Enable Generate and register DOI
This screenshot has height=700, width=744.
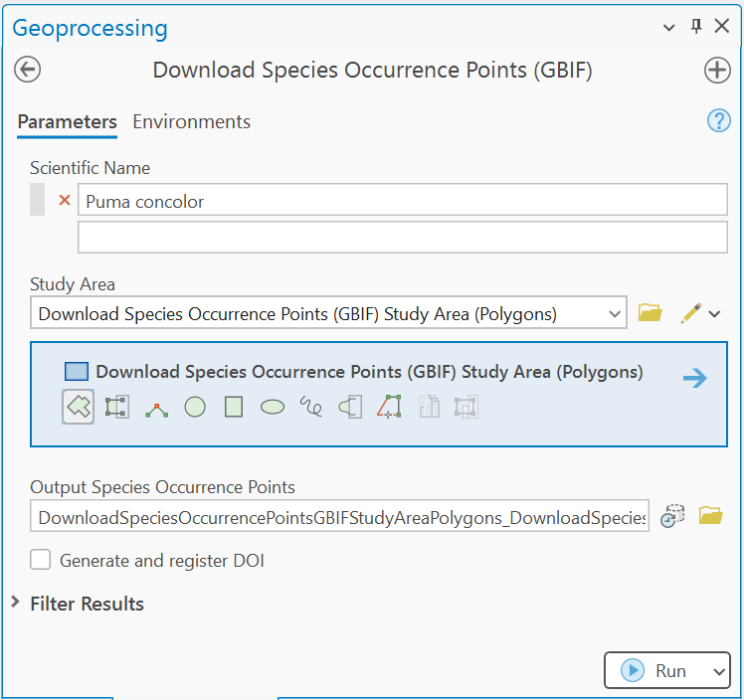[41, 560]
